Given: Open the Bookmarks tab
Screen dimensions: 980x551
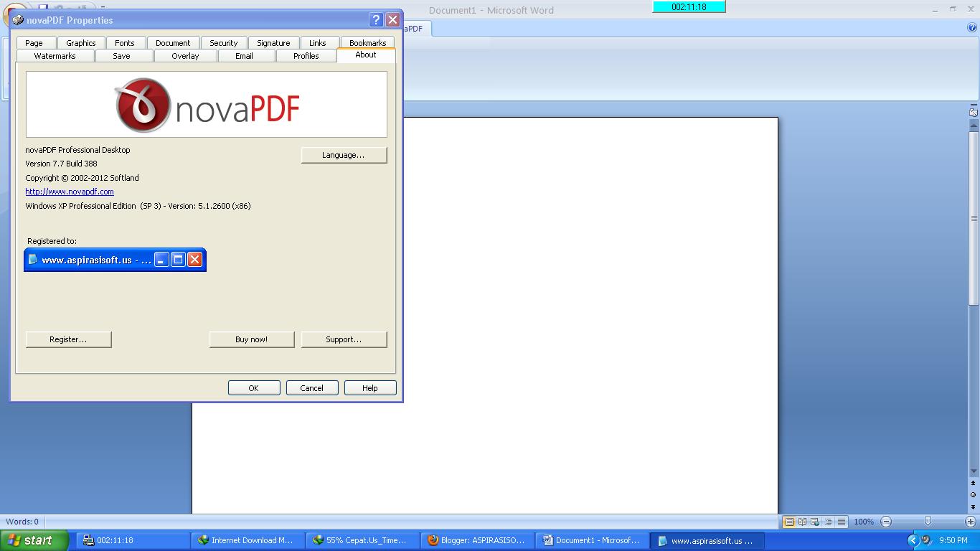Looking at the screenshot, I should point(368,43).
